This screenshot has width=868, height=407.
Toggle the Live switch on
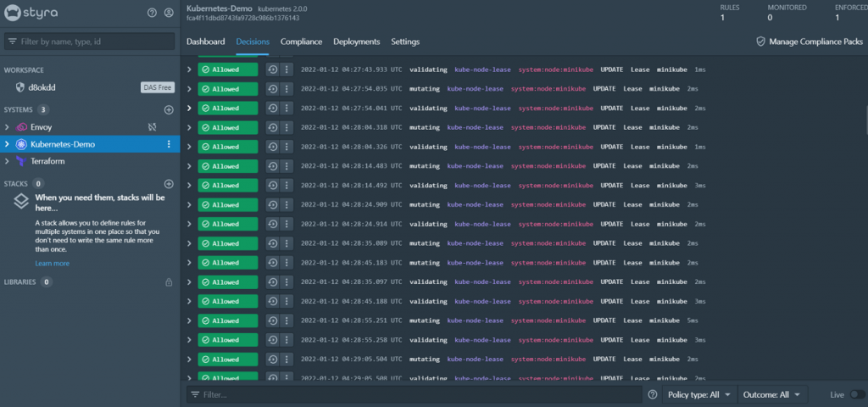(x=858, y=395)
